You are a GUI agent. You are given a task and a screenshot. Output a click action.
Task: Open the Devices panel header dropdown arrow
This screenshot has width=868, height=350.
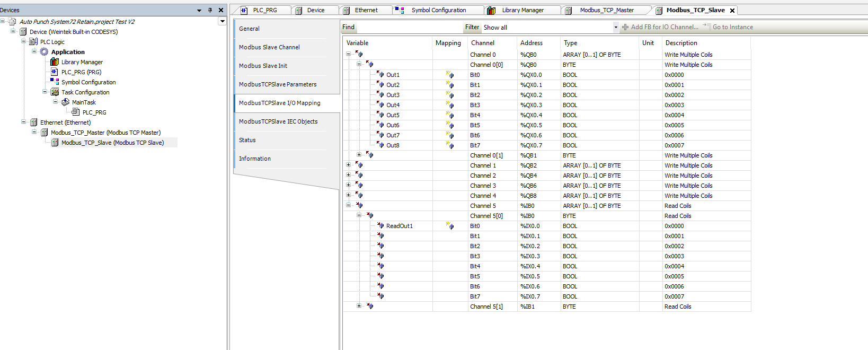tap(199, 10)
